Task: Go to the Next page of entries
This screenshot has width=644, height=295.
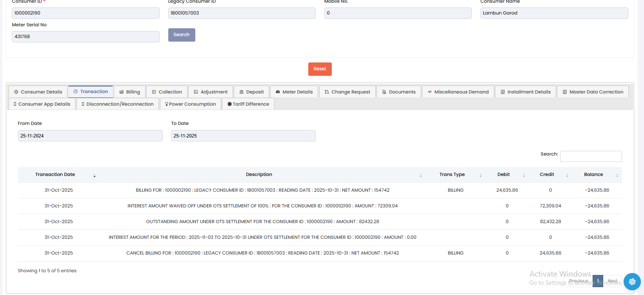Action: [613, 281]
